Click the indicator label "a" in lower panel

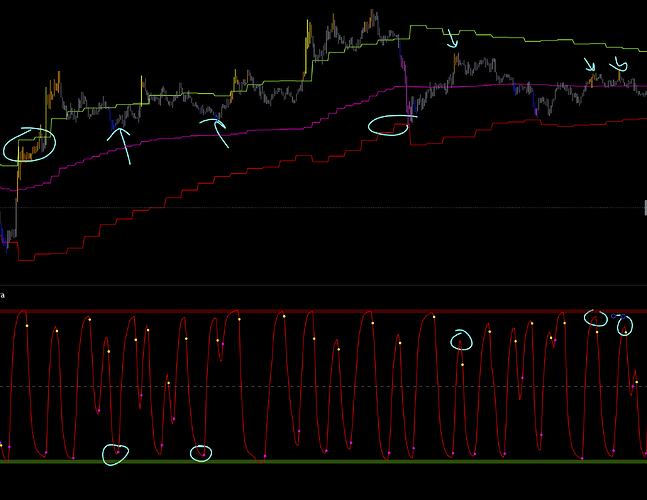click(3, 295)
